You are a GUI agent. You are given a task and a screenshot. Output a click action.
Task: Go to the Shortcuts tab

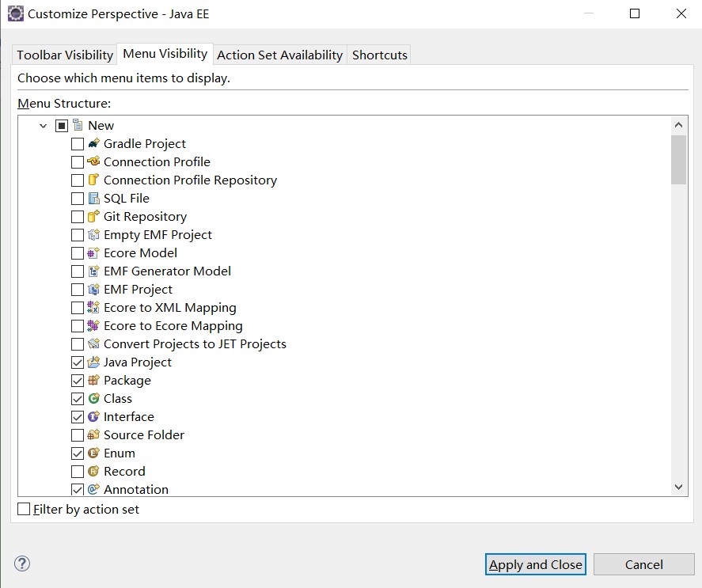click(x=380, y=55)
